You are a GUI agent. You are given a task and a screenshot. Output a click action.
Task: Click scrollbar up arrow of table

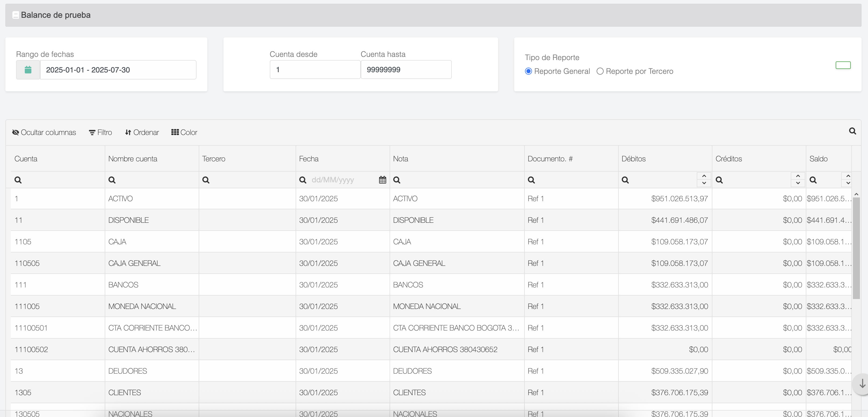click(856, 194)
